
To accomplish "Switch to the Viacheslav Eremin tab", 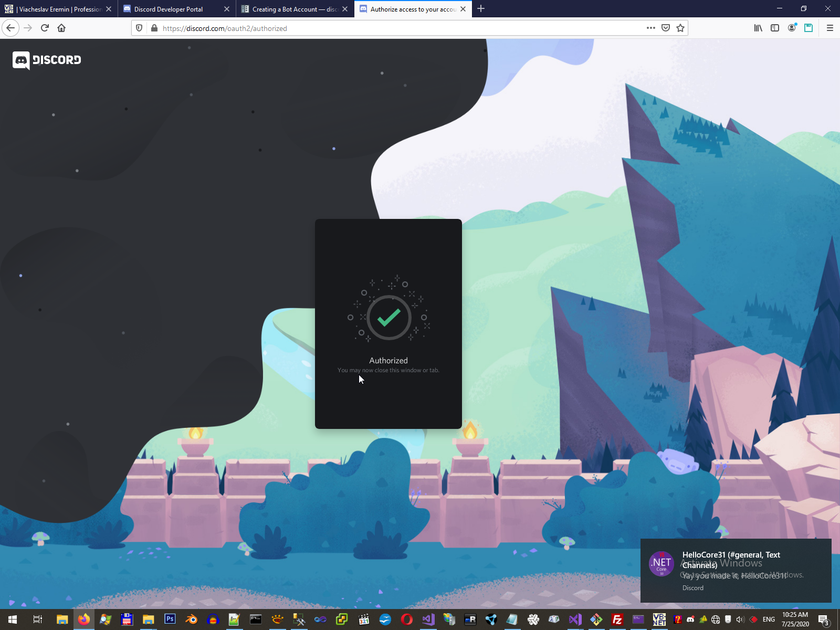I will (x=59, y=9).
